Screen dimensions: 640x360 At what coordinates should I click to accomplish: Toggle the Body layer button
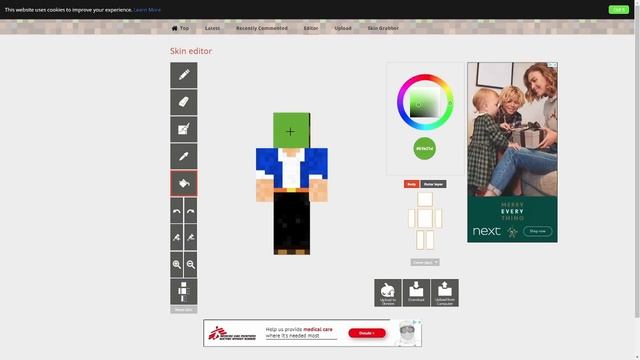(411, 184)
